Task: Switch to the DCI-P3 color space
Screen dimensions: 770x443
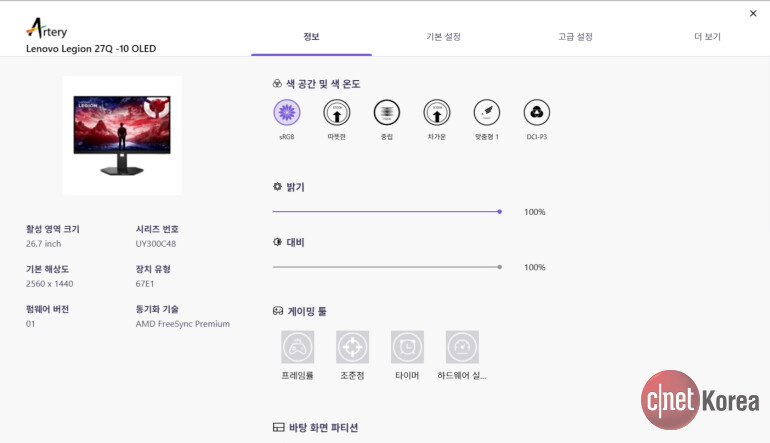Action: (537, 112)
